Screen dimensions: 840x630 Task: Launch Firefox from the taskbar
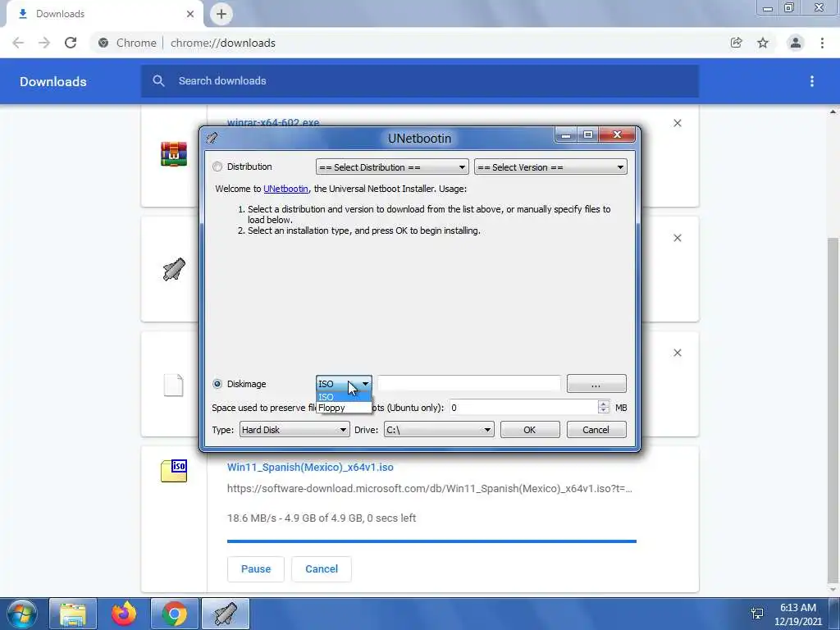[123, 614]
